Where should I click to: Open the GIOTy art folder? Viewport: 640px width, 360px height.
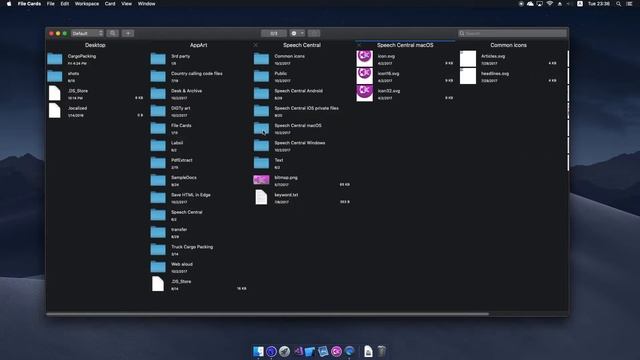(158, 111)
